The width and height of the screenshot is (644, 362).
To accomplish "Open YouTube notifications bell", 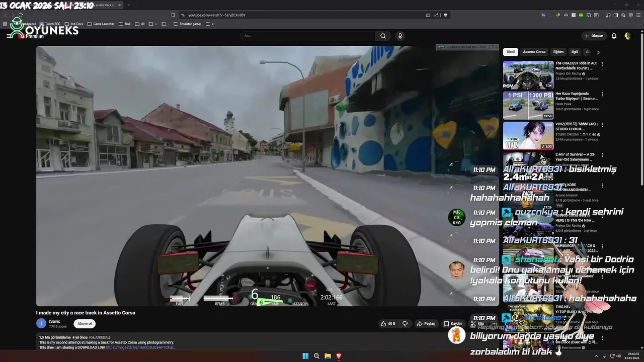I will 614,36.
